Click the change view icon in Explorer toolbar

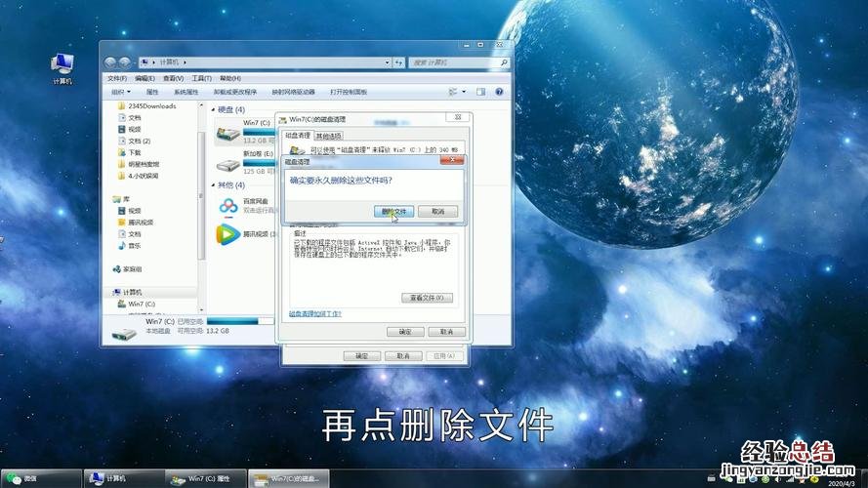453,92
